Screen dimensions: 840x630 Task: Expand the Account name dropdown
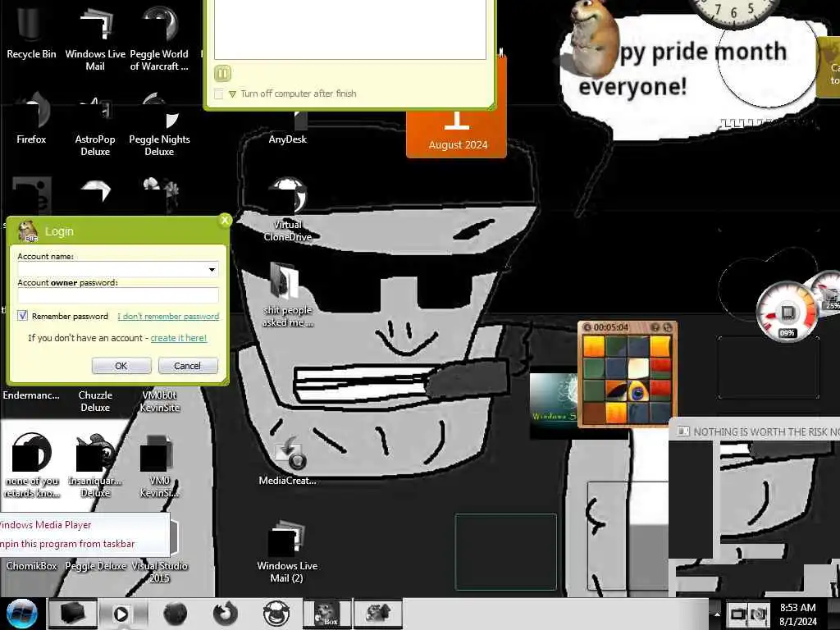[x=212, y=269]
